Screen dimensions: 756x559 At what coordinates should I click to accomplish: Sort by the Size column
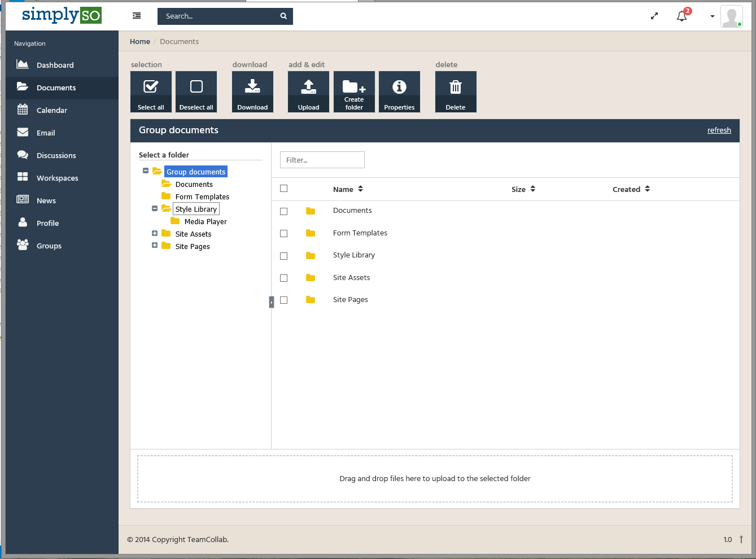tap(523, 189)
